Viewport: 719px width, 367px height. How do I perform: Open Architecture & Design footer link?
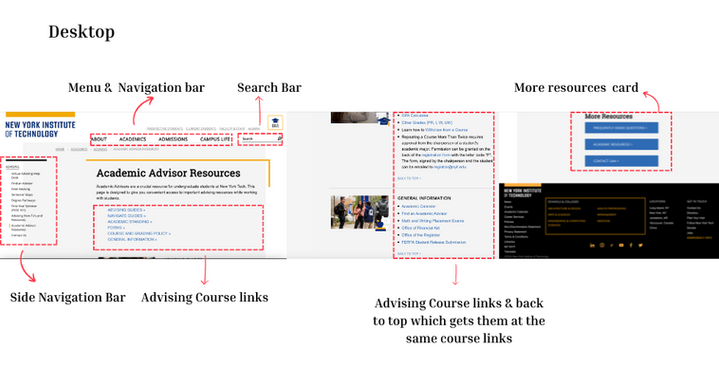(564, 209)
